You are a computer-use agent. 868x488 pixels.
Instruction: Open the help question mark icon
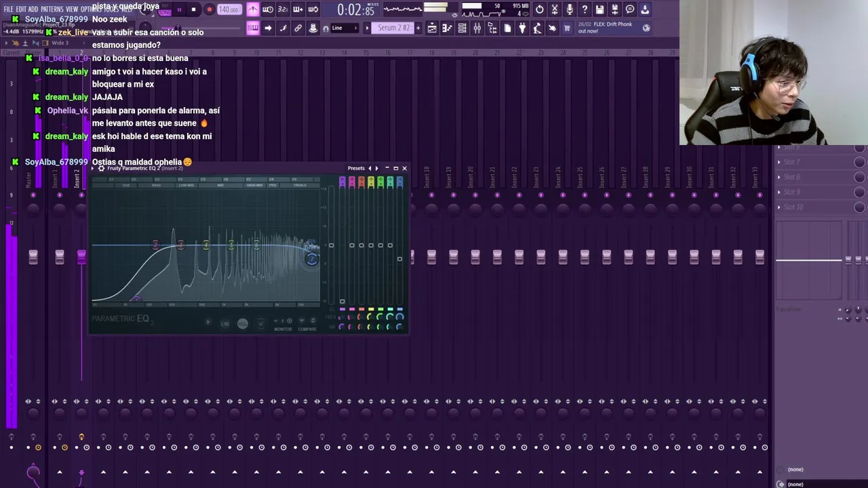click(x=585, y=9)
